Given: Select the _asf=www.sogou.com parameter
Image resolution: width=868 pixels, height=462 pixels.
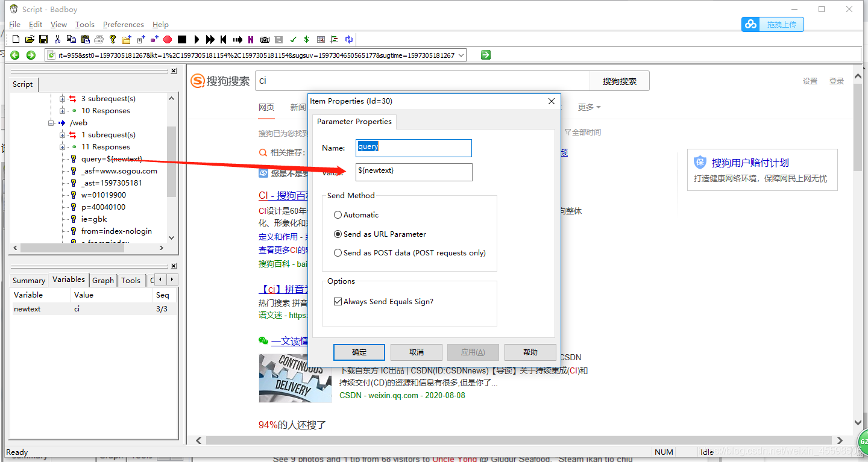Looking at the screenshot, I should [x=119, y=171].
